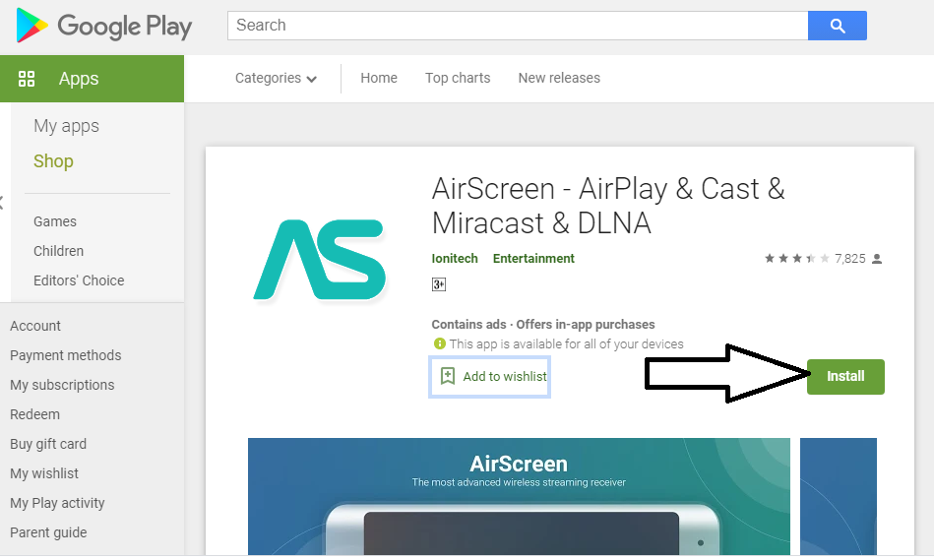The image size is (934, 560).
Task: Click the 7,825 ratings count
Action: tap(850, 259)
